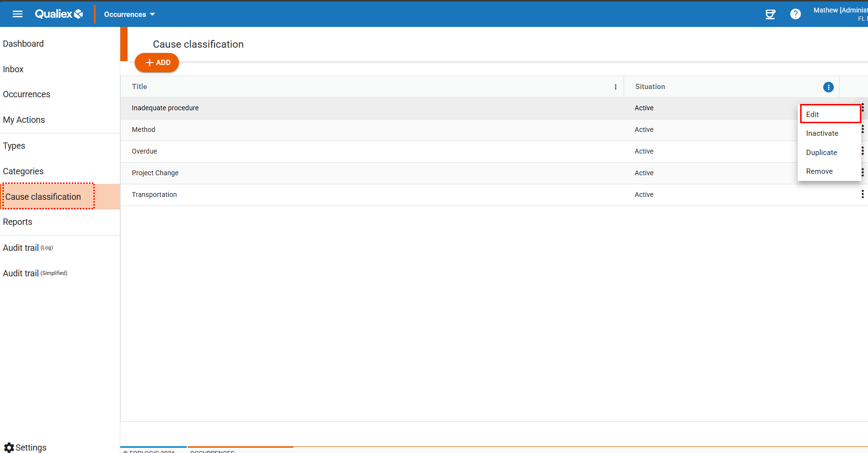Select Duplicate from the context menu

(x=821, y=153)
